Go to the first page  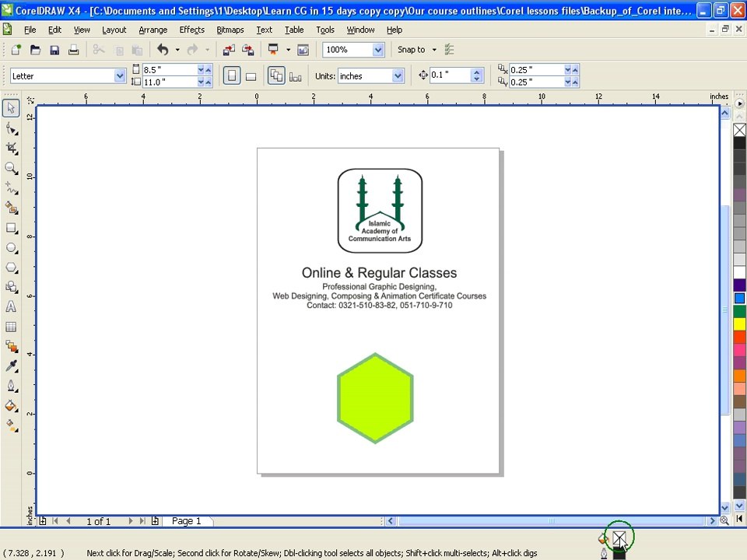pos(55,521)
